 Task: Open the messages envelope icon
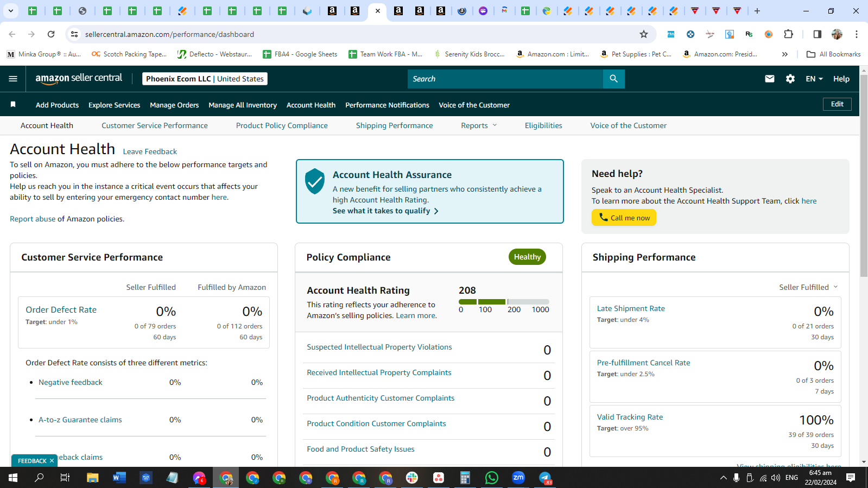click(x=770, y=79)
